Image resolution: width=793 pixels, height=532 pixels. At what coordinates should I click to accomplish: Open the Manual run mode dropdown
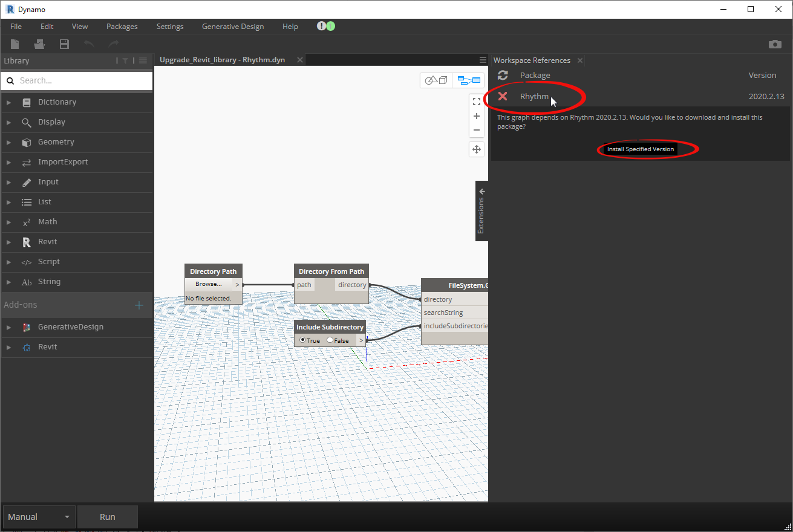pyautogui.click(x=39, y=517)
